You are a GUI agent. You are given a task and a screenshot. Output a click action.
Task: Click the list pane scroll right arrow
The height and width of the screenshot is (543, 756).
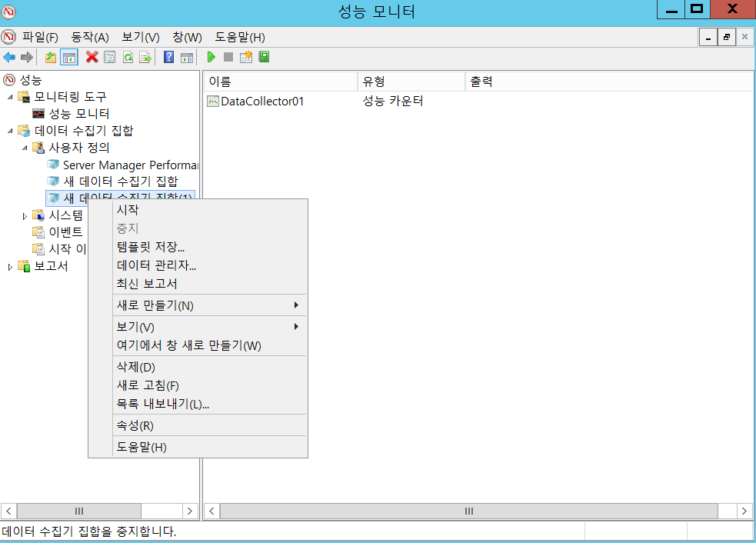click(744, 511)
